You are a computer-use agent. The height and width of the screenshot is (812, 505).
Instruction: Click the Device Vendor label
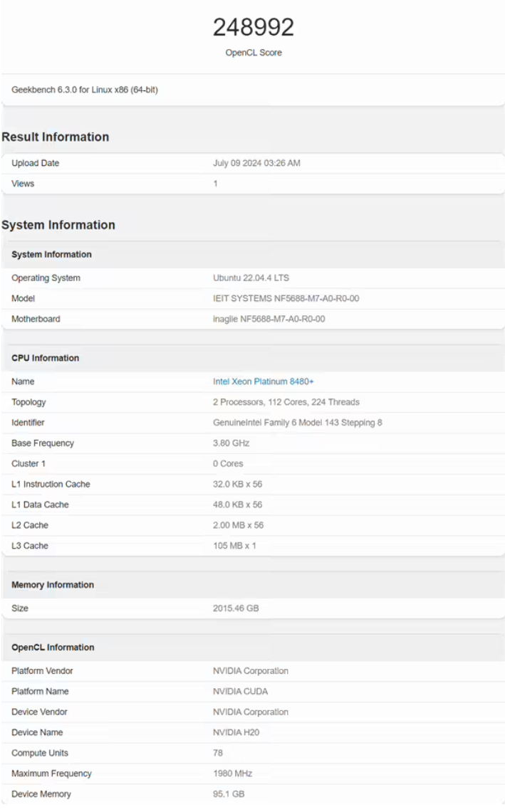click(39, 712)
